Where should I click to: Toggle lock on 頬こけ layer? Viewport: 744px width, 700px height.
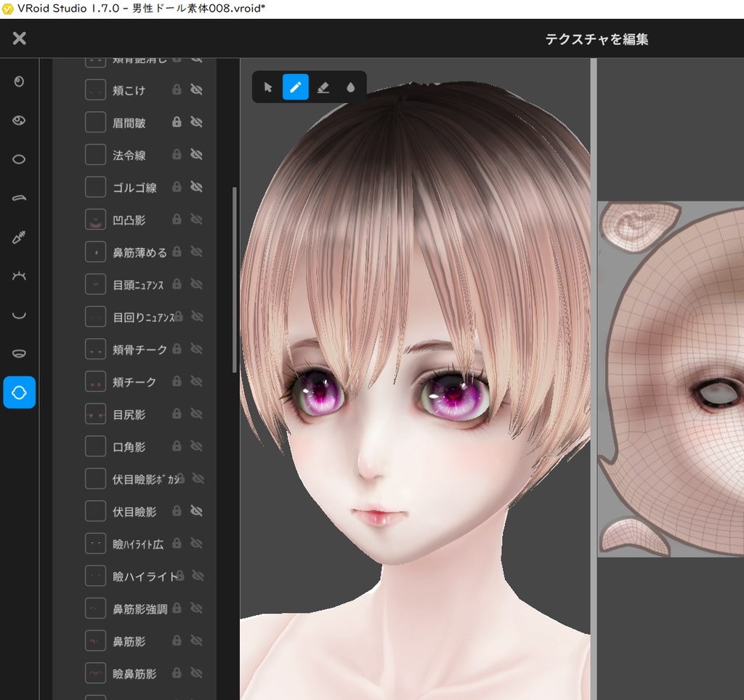[x=177, y=89]
